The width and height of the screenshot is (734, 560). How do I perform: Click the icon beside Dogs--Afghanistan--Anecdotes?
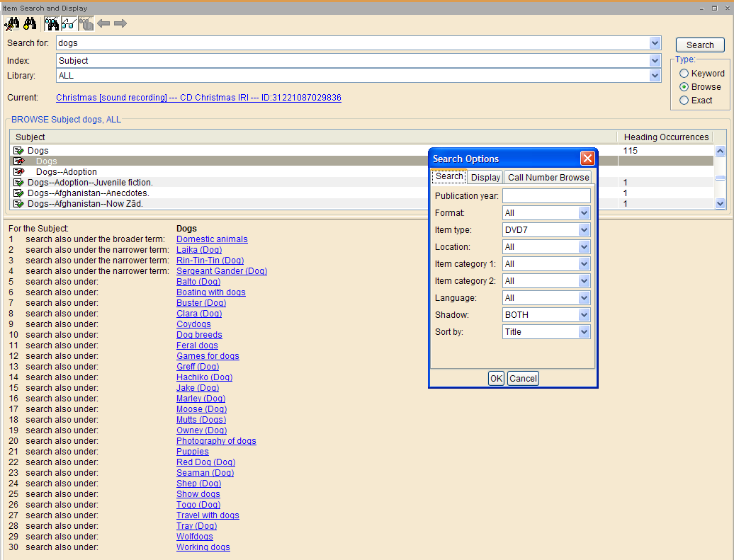(x=18, y=193)
